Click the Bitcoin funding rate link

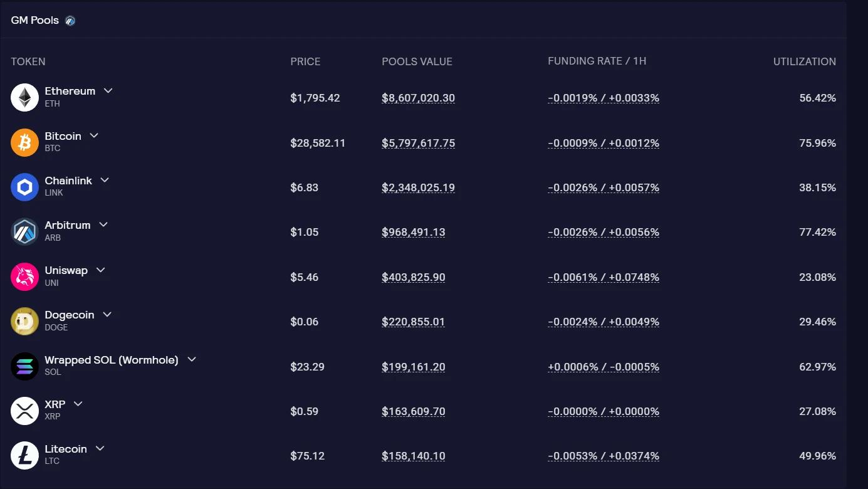click(603, 143)
